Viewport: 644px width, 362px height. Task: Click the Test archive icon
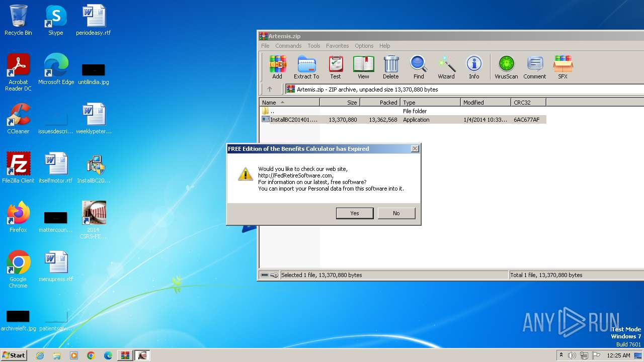336,67
